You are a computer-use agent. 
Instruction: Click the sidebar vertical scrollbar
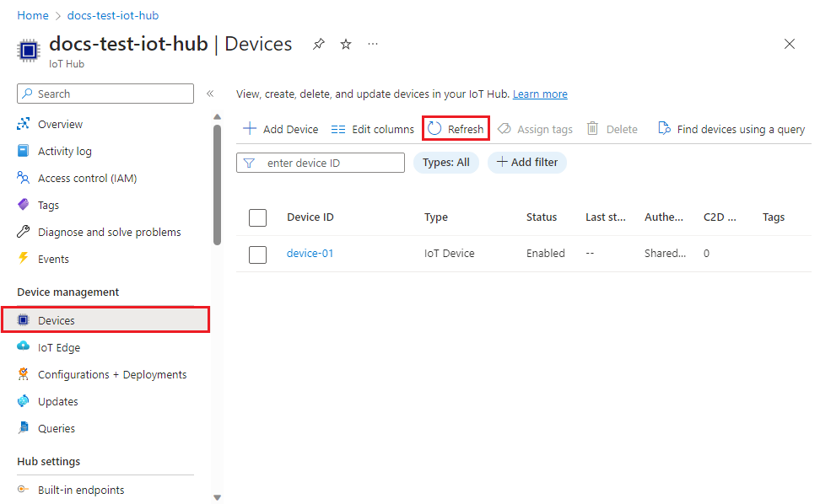[217, 185]
